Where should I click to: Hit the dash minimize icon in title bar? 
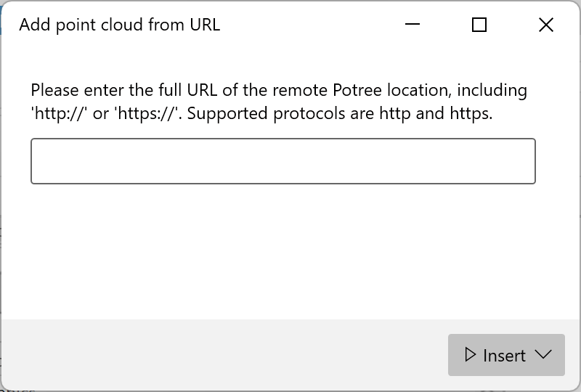pos(413,25)
